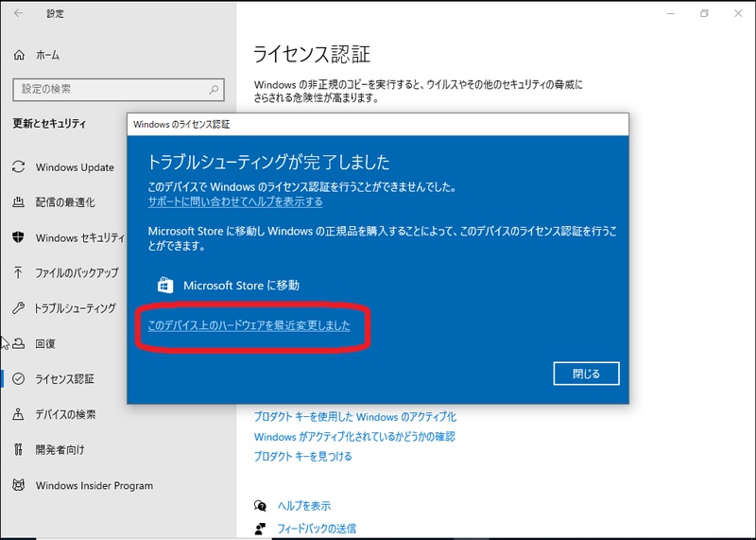The image size is (756, 540).
Task: Open Windows がアクティブ化されているかどうかの確認 link
Action: point(354,437)
